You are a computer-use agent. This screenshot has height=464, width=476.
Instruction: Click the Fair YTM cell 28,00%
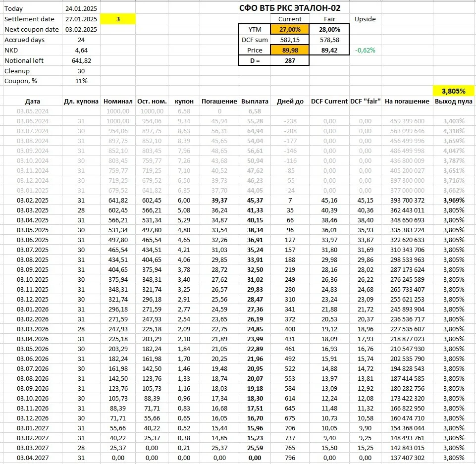point(329,29)
